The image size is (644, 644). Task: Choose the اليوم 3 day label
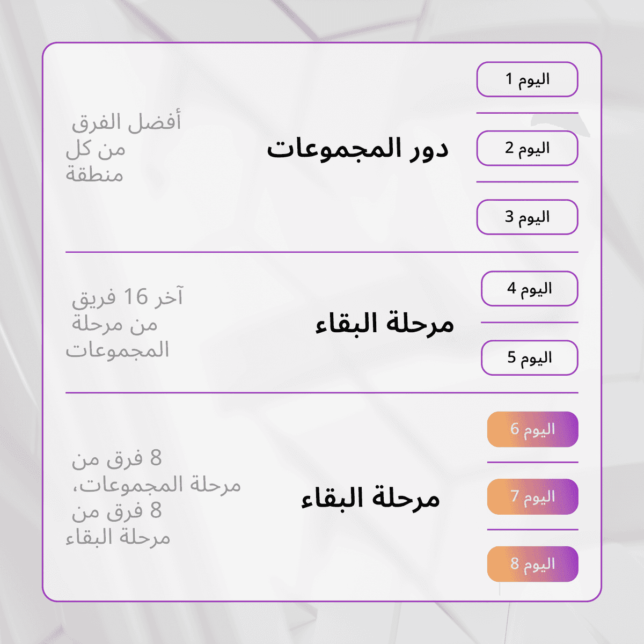click(x=527, y=217)
